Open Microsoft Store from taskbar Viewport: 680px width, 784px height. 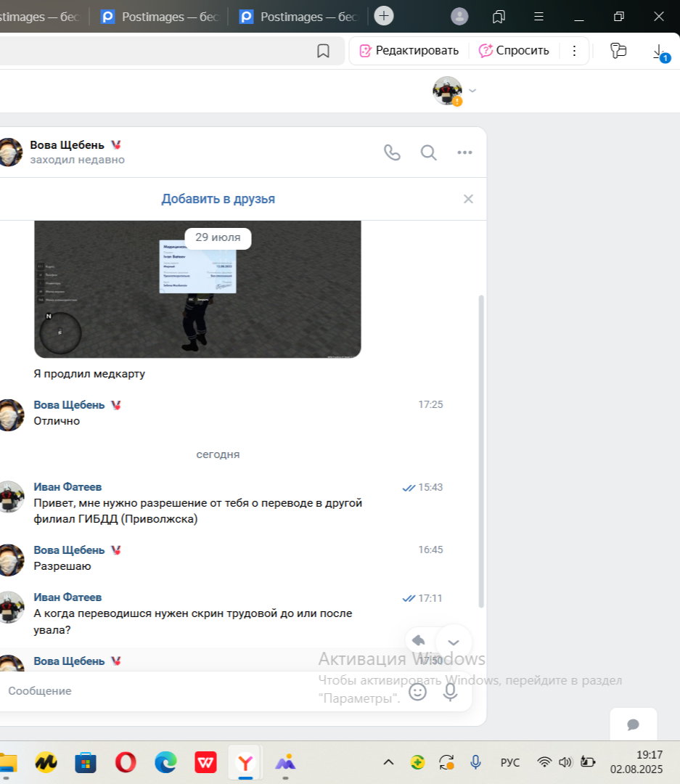click(x=86, y=762)
